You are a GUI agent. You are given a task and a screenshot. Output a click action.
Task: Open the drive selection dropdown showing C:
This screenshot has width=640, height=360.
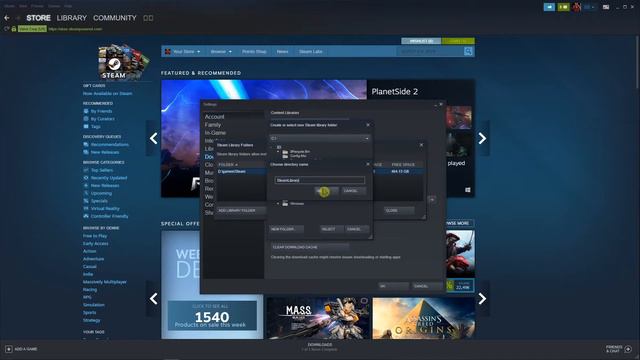click(x=320, y=138)
